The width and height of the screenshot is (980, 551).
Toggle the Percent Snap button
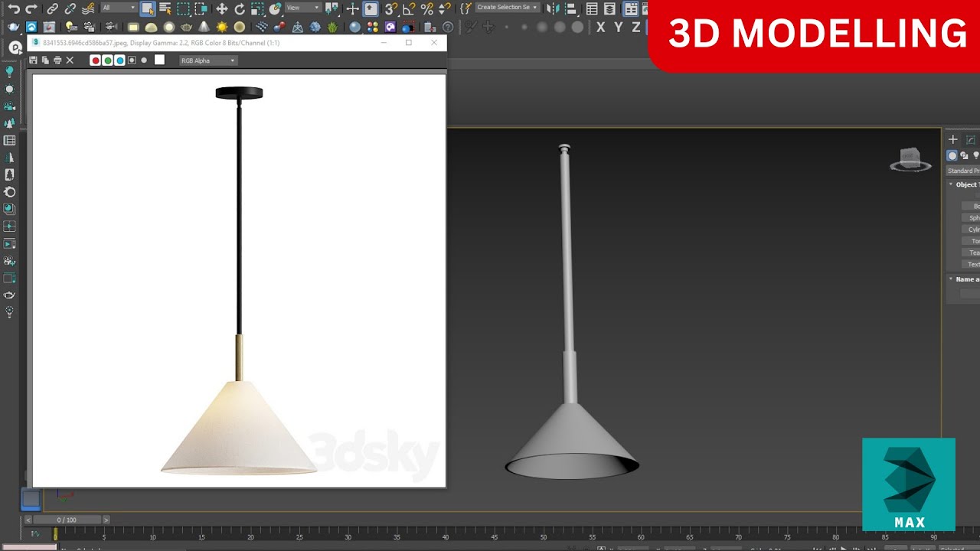click(426, 9)
